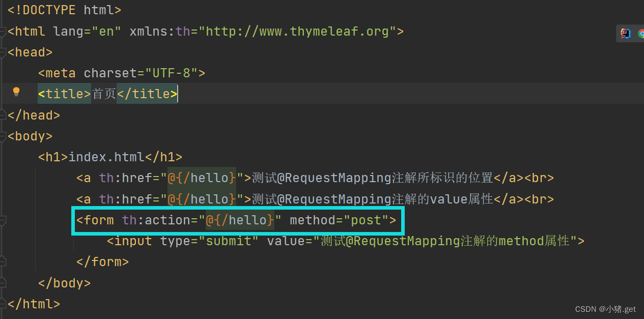Click @{/hello} in the form action
This screenshot has width=644, height=319.
point(239,220)
